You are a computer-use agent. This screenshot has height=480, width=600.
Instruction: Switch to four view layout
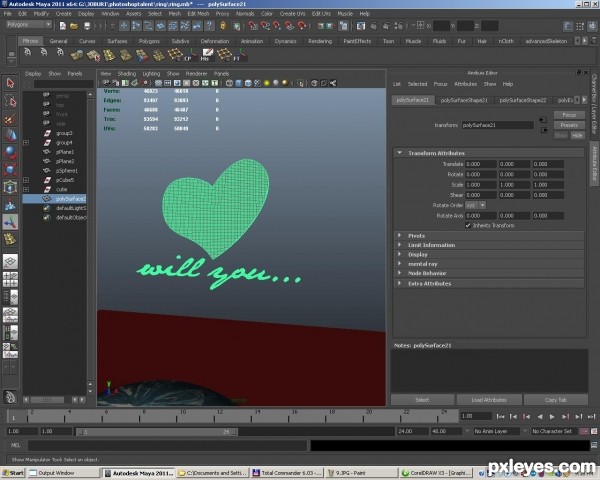pyautogui.click(x=10, y=279)
